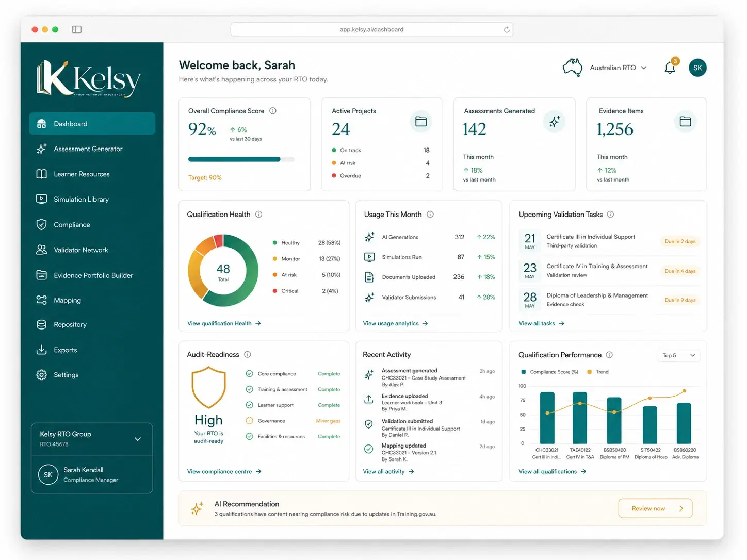Click the Governance Minor gaps status

click(328, 421)
